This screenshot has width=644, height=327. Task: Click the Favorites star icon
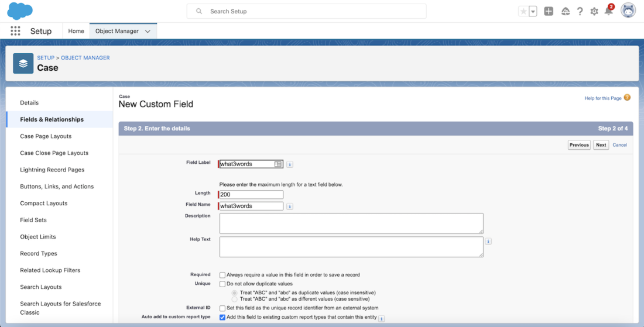click(523, 12)
